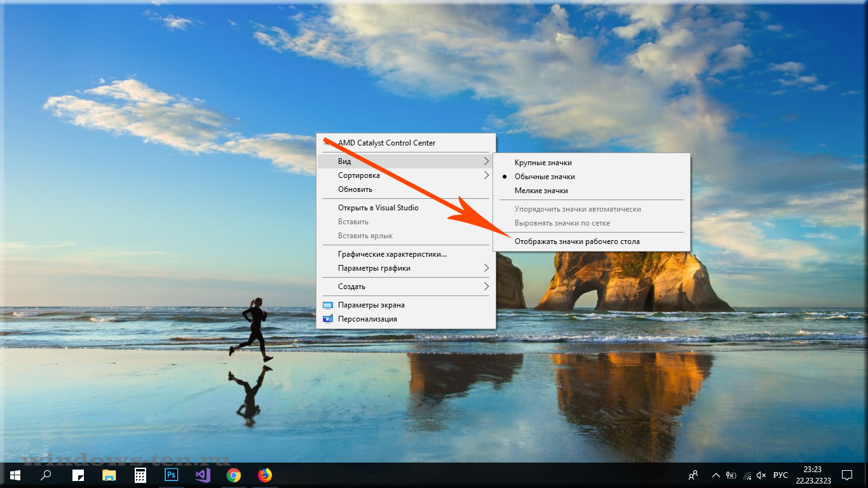The height and width of the screenshot is (488, 868).
Task: Toggle Выровнять значки по сетке
Action: [592, 223]
